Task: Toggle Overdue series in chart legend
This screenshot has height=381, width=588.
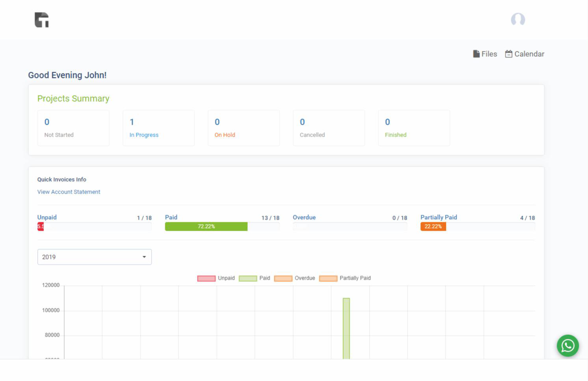Action: tap(294, 278)
